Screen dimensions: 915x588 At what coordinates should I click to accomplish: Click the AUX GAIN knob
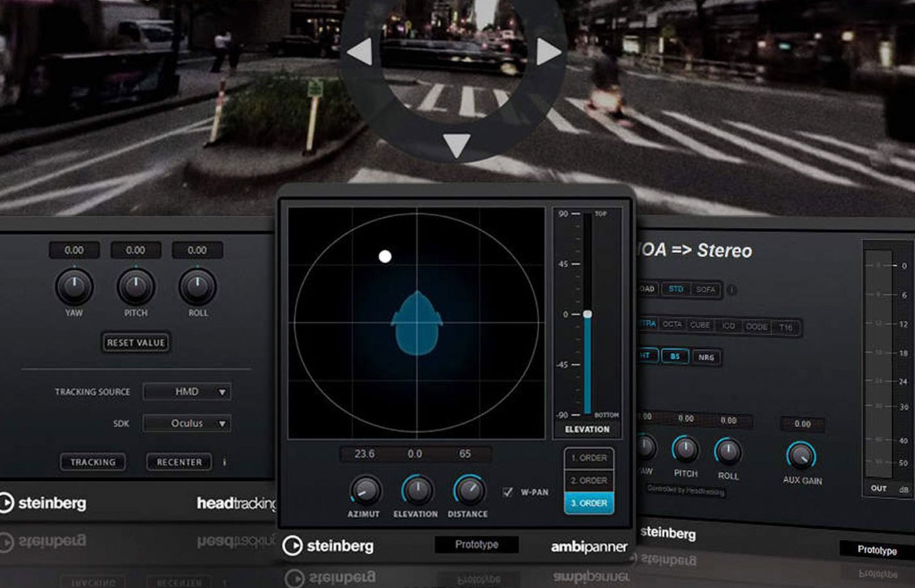[x=801, y=455]
